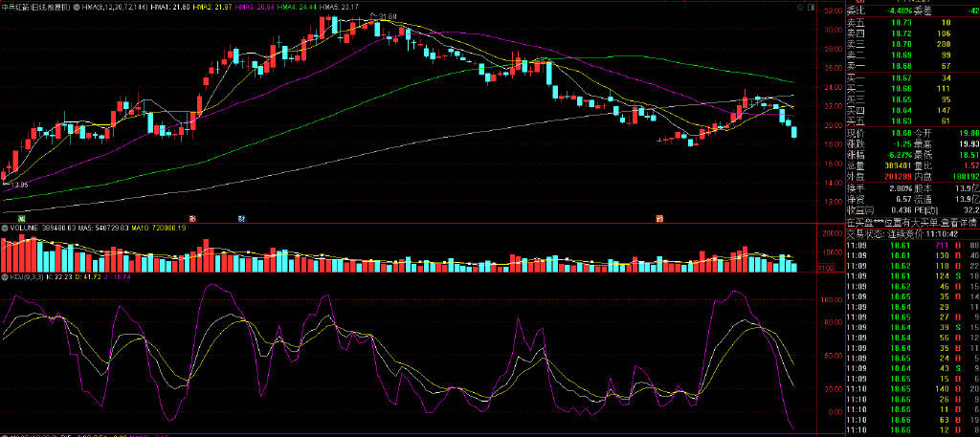This screenshot has width=980, height=437.
Task: Click the X100 volume scale label
Action: pos(825,267)
